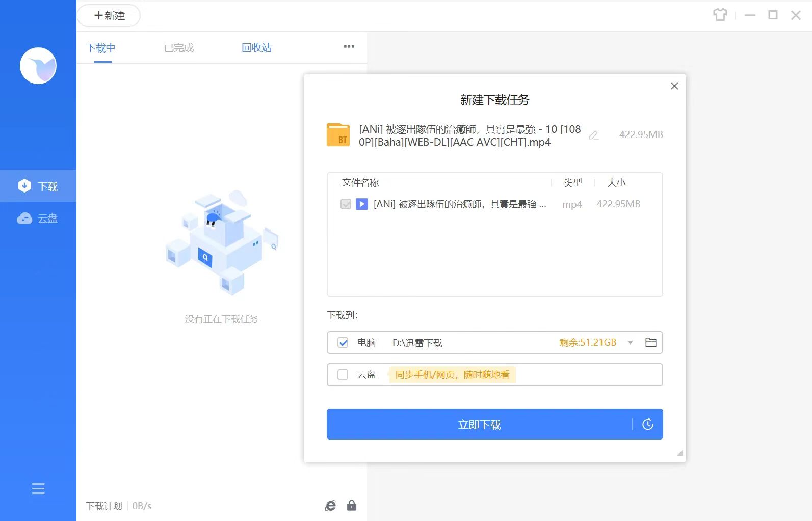Click the 立即下载 button
The width and height of the screenshot is (812, 521).
[479, 424]
